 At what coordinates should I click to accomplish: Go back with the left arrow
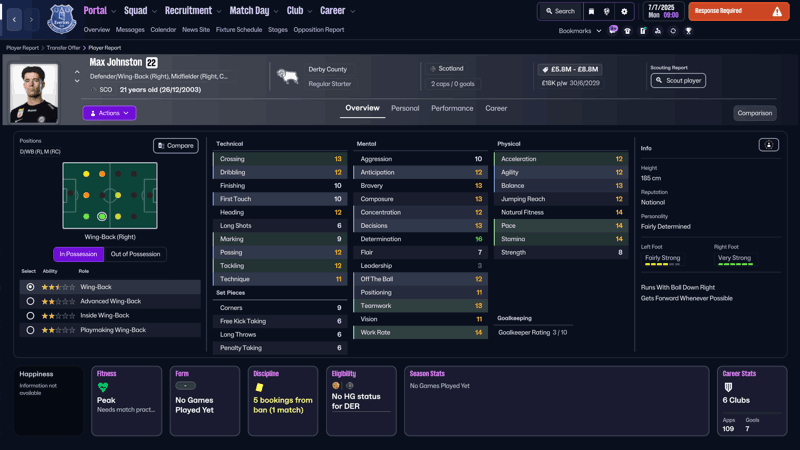14,19
